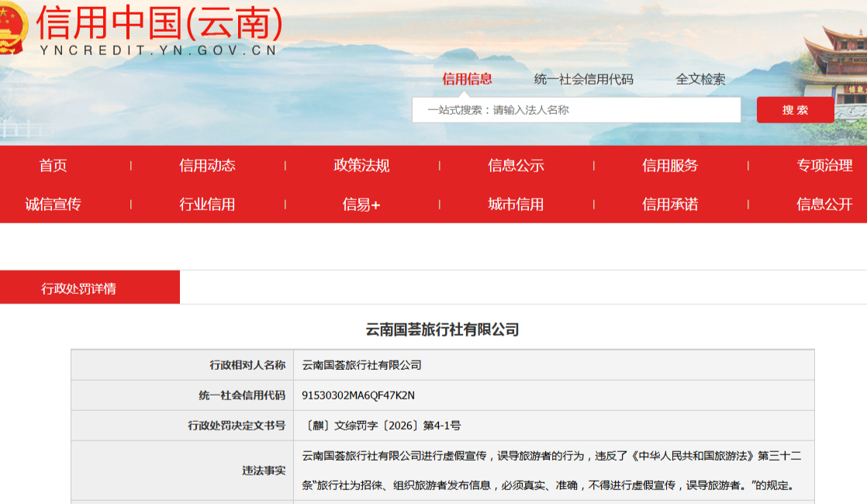Open the 信易+ menu item
867x504 pixels.
click(361, 205)
